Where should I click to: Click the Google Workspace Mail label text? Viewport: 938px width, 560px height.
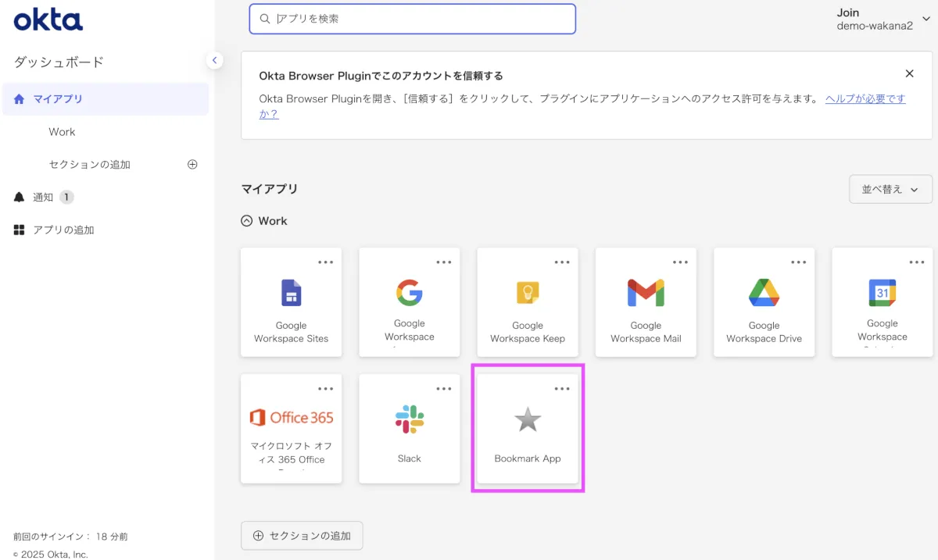[646, 332]
